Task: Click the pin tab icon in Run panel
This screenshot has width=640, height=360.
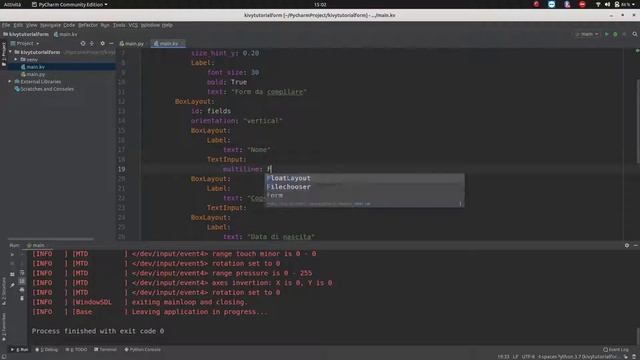Action: click(x=12, y=285)
